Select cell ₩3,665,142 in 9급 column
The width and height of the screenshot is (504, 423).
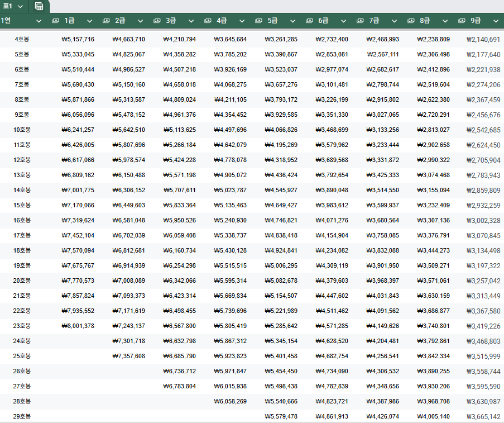point(483,416)
